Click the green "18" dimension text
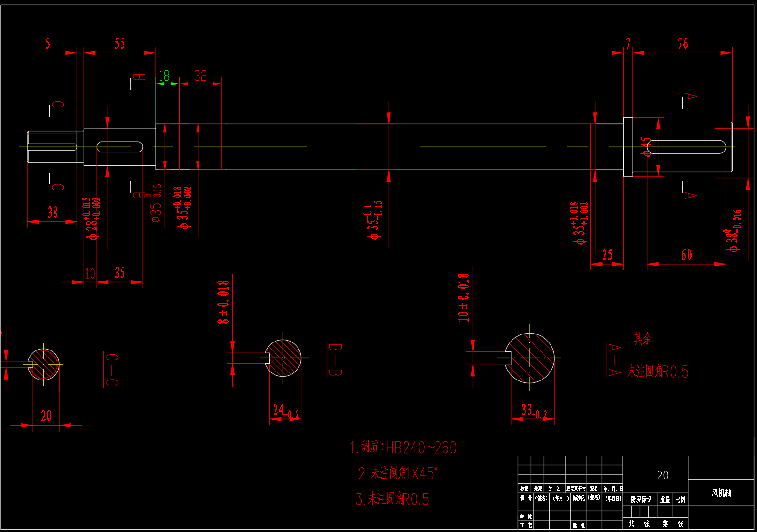The width and height of the screenshot is (757, 532). click(164, 76)
